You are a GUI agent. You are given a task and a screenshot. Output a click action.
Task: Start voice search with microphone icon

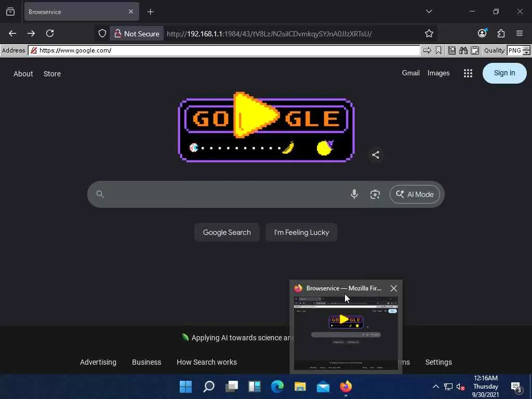point(354,194)
